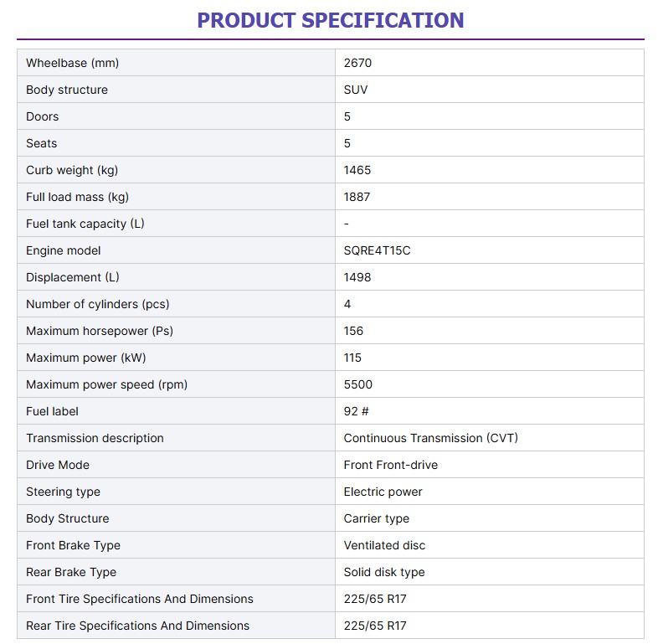Image resolution: width=658 pixels, height=644 pixels.
Task: Select the fuel label value 92 #
Action: pos(357,411)
